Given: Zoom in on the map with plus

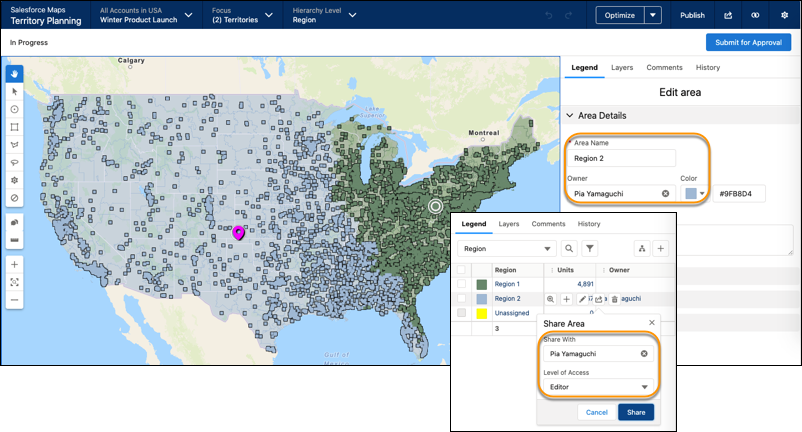Looking at the screenshot, I should pyautogui.click(x=14, y=264).
